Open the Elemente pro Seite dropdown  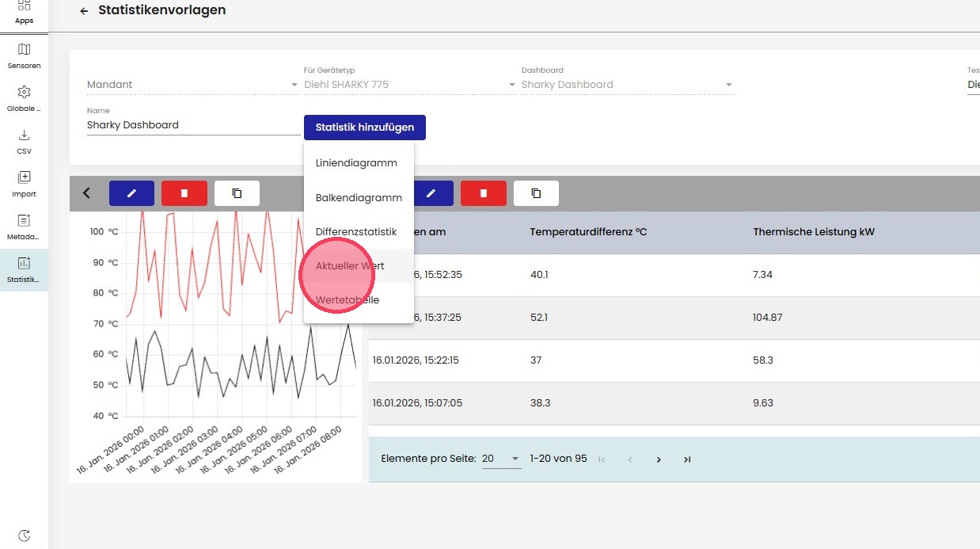pyautogui.click(x=501, y=459)
